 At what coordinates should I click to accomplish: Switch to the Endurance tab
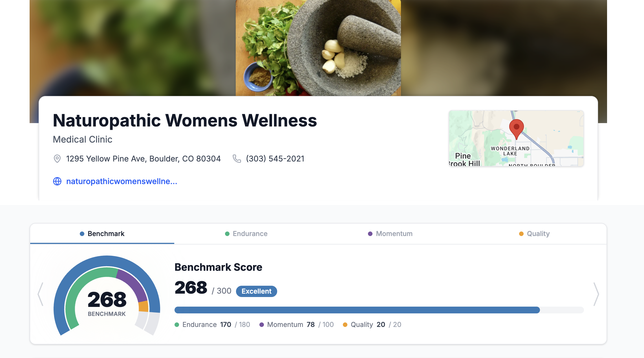point(246,234)
